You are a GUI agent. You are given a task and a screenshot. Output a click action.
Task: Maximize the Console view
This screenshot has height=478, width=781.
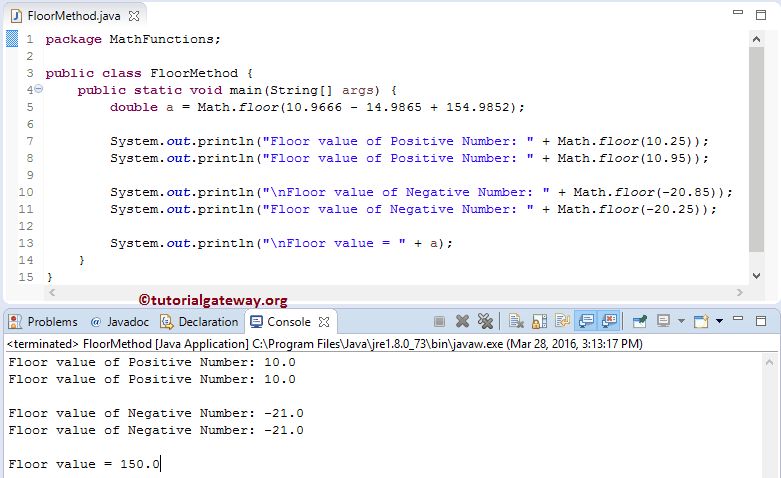761,321
